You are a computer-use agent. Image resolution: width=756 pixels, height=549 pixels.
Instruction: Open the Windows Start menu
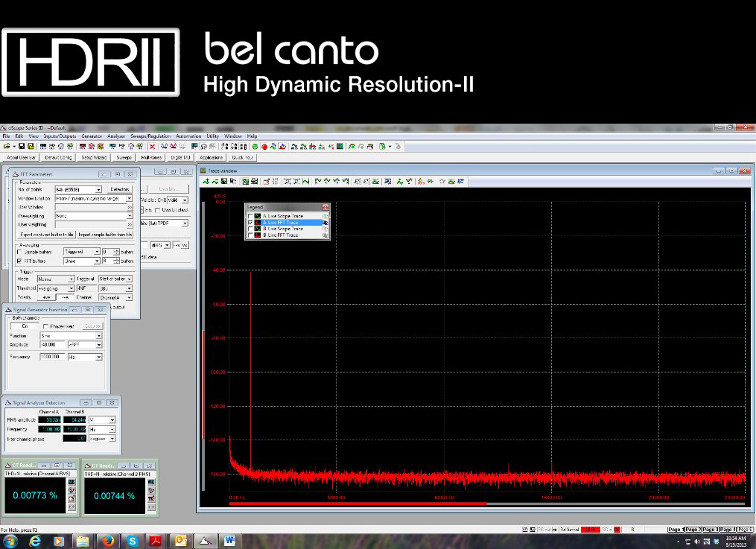(10, 542)
